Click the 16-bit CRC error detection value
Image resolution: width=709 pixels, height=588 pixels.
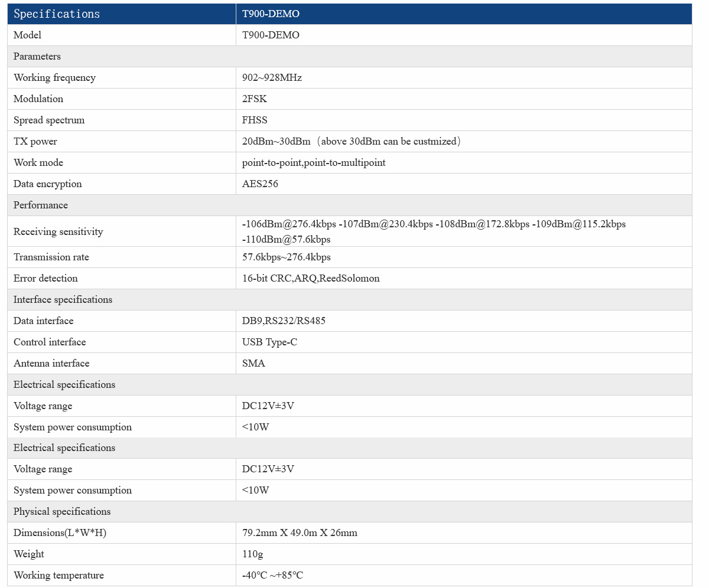click(x=311, y=279)
